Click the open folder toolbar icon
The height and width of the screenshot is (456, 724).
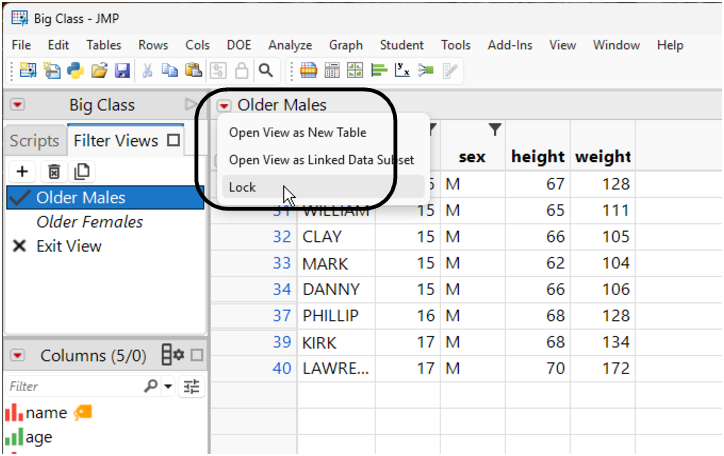[100, 70]
